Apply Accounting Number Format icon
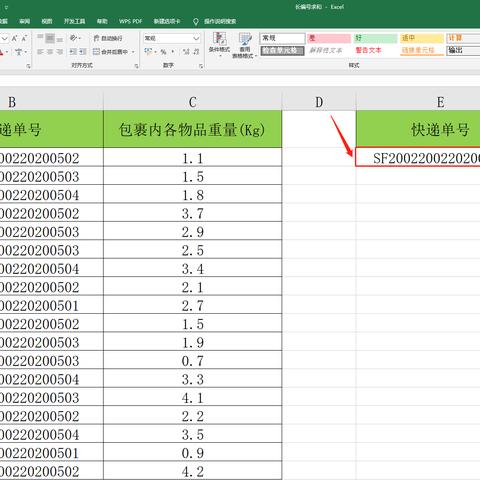Screen dimensions: 480x480 coord(148,51)
